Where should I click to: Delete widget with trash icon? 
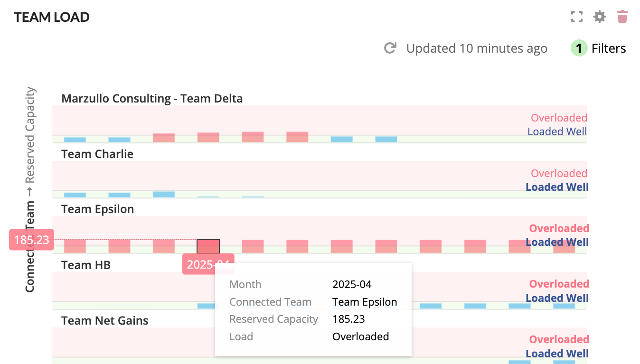click(622, 17)
